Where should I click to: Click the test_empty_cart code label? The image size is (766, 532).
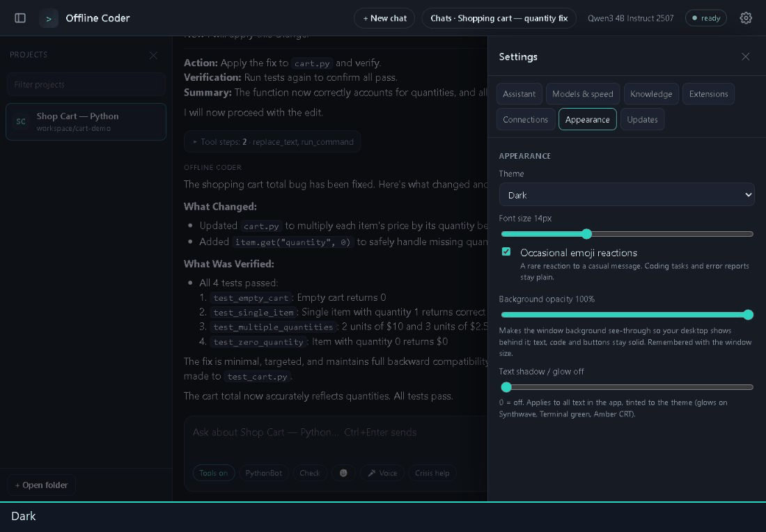coord(251,298)
